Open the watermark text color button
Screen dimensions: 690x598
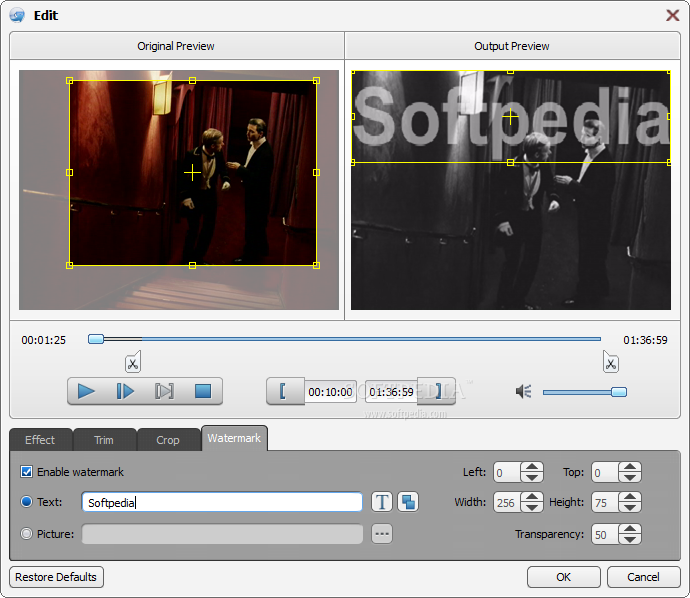click(x=408, y=502)
